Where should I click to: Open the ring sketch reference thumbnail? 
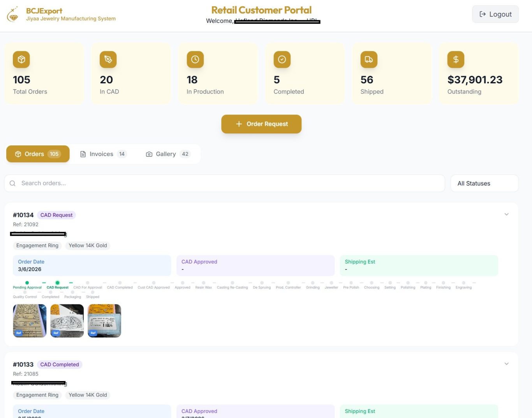tap(67, 321)
